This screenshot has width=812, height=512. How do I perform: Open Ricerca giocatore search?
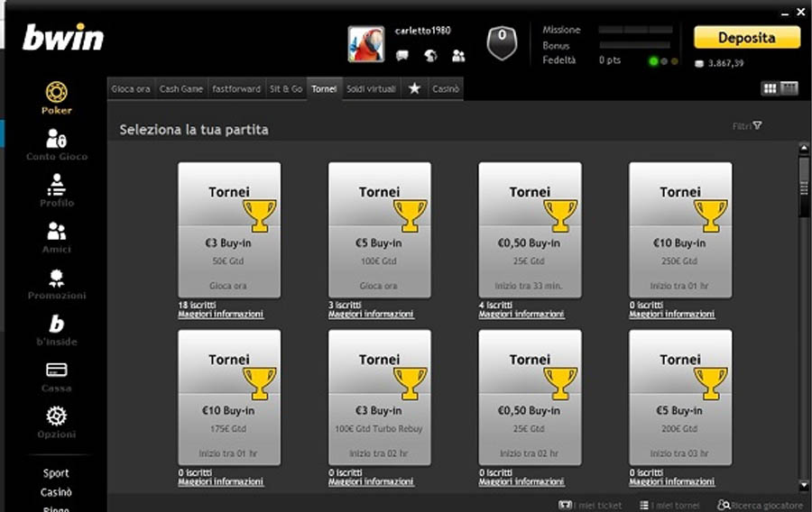[x=761, y=505]
